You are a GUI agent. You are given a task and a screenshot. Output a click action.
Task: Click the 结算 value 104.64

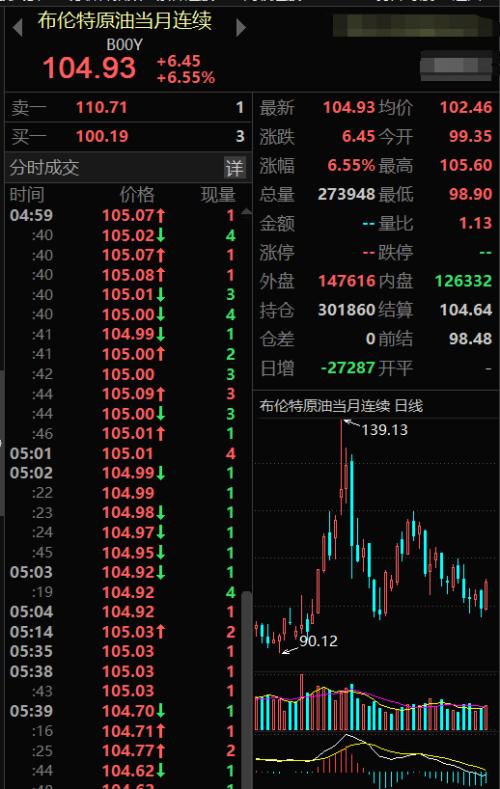click(x=466, y=310)
